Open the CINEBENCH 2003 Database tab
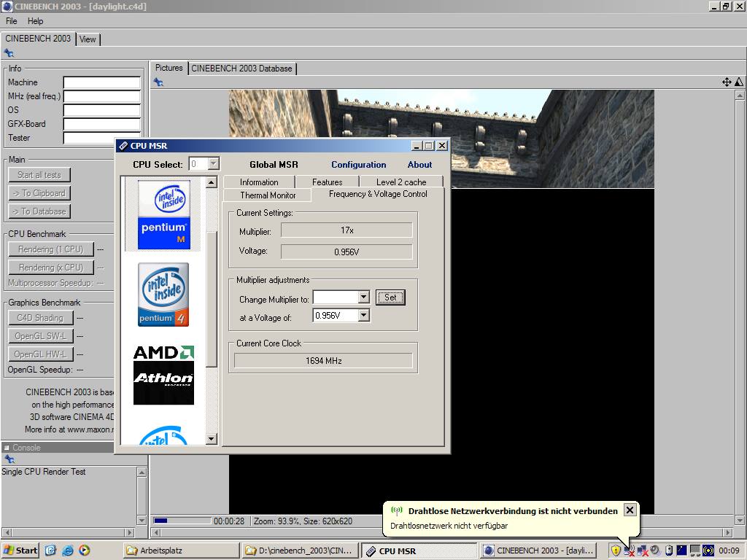The image size is (747, 560). [x=242, y=69]
